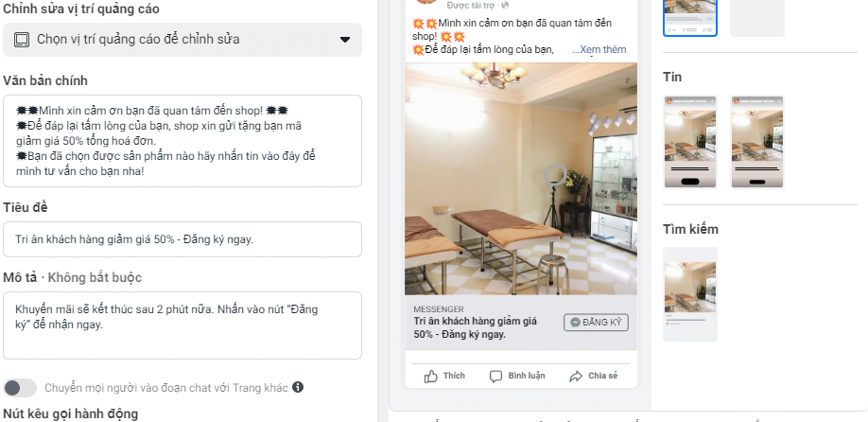Click the placement monitor icon in dropdown
Viewport: 868px width, 422px height.
click(x=22, y=40)
